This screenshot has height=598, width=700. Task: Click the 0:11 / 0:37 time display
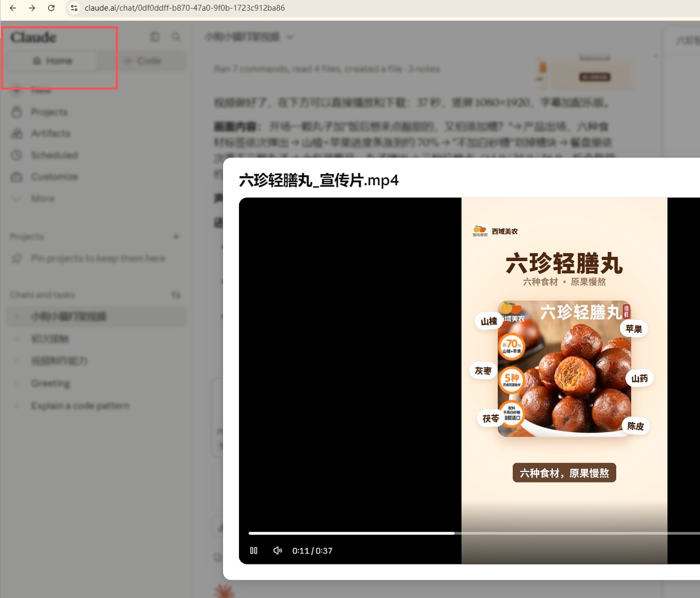click(x=312, y=550)
